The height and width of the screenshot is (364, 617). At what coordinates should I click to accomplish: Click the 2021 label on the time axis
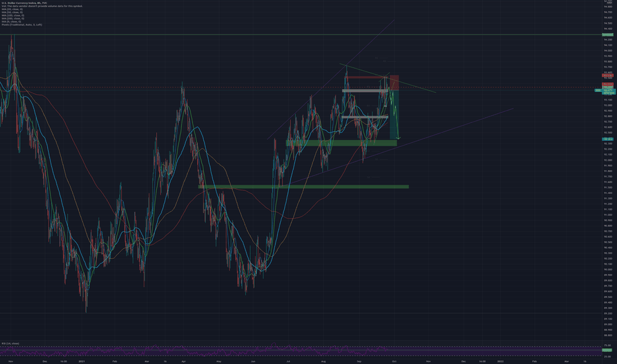(x=81, y=361)
